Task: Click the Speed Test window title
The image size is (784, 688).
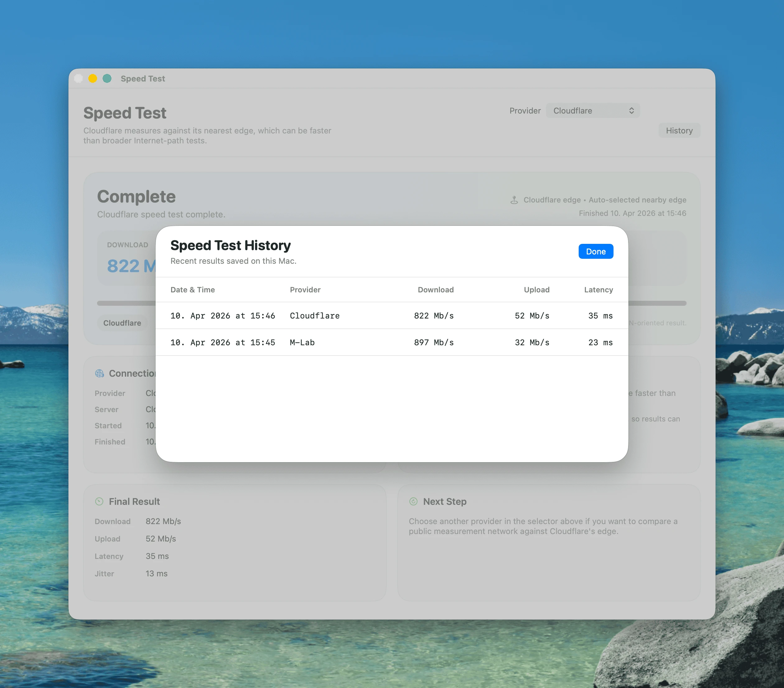Action: click(x=142, y=78)
